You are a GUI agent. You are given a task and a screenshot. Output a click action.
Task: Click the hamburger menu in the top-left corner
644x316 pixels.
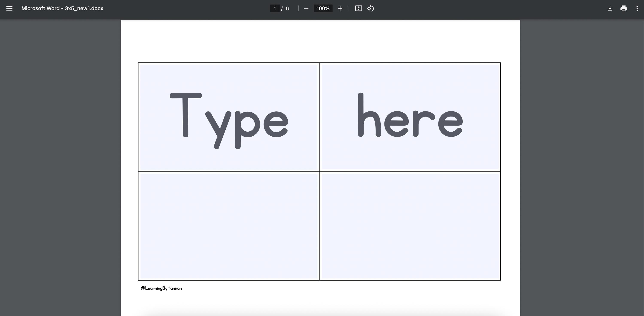click(x=9, y=8)
